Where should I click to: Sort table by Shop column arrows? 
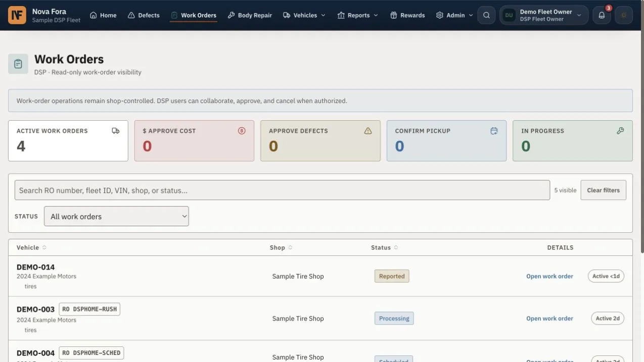(290, 247)
